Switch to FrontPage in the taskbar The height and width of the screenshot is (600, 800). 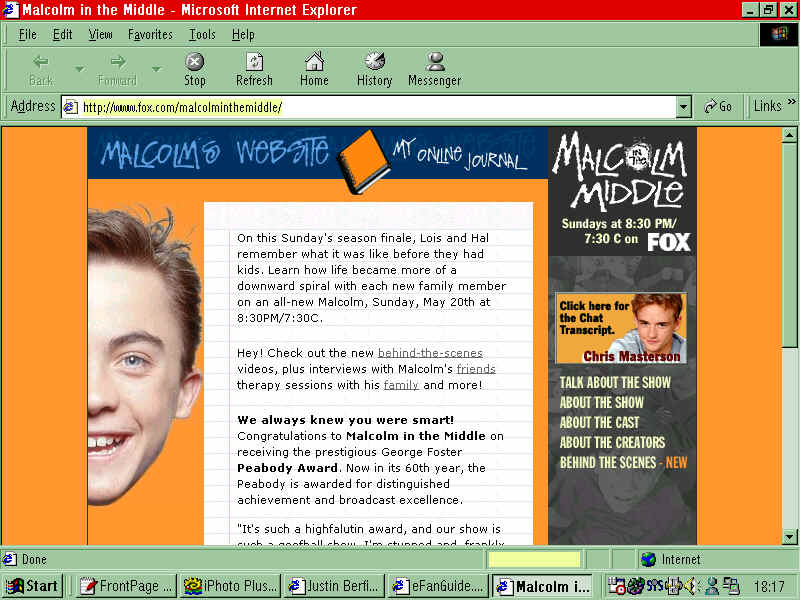[127, 586]
